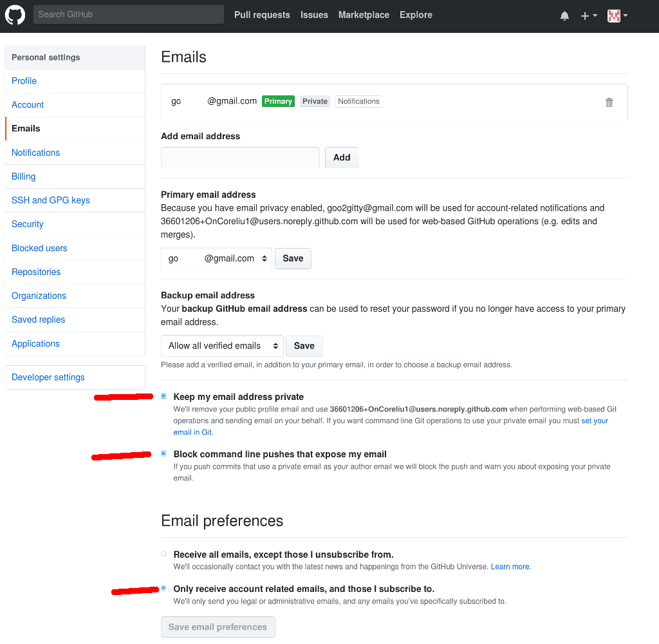The image size is (659, 644).
Task: Click the Add email button
Action: tap(342, 157)
